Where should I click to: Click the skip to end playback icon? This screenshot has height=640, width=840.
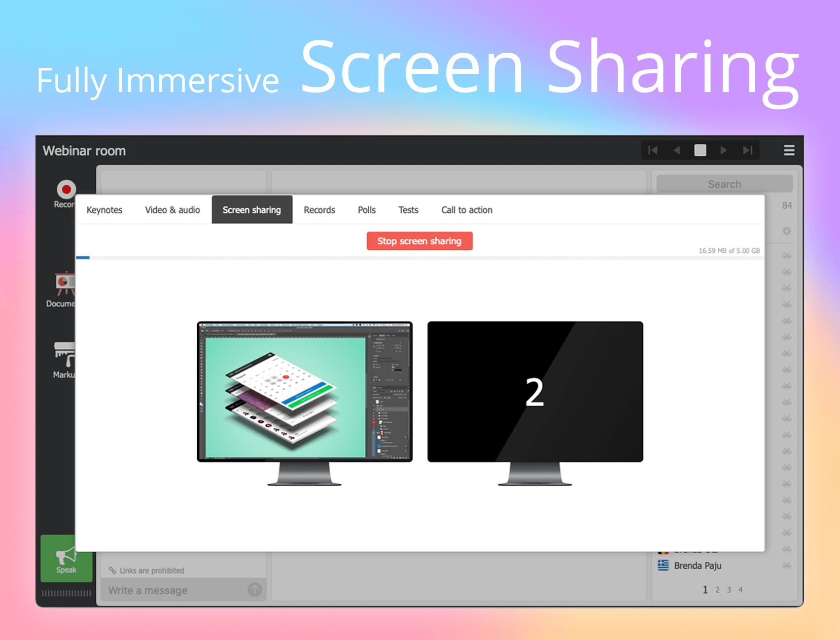click(747, 150)
